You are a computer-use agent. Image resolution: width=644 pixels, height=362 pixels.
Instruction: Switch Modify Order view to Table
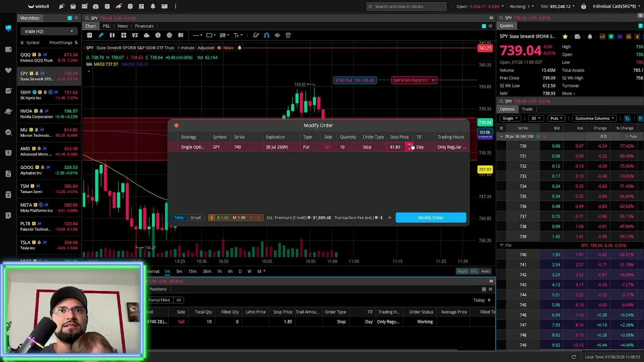click(179, 218)
